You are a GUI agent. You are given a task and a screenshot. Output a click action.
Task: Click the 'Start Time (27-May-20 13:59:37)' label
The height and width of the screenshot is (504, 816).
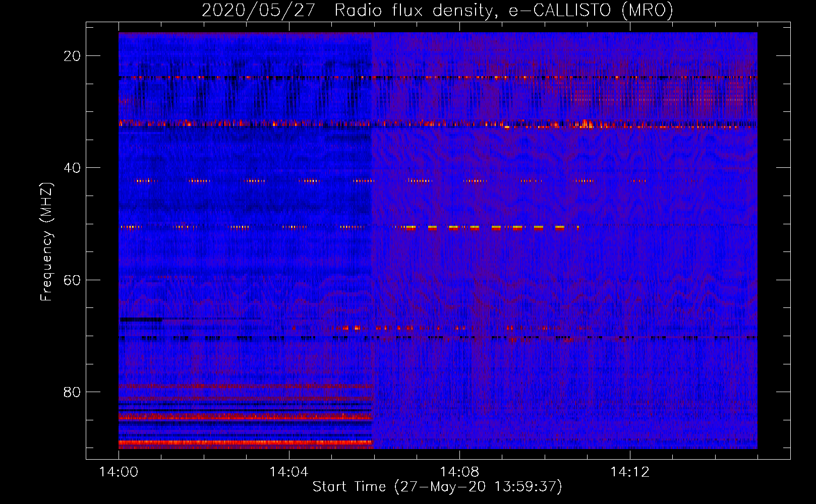click(x=437, y=487)
